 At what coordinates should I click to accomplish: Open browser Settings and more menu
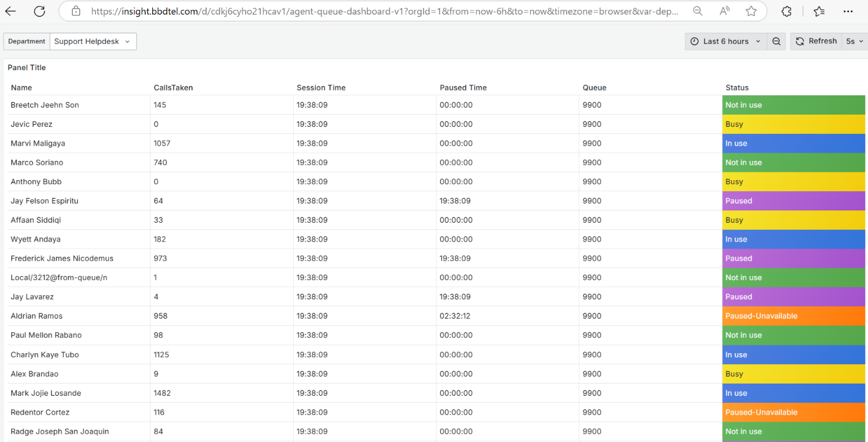pos(848,11)
